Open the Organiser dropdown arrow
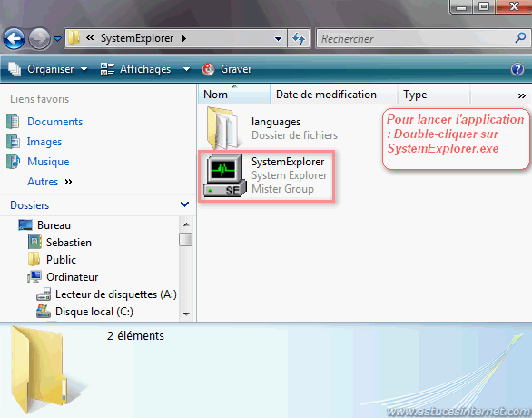Viewport: 532px width, 418px height. pos(84,69)
